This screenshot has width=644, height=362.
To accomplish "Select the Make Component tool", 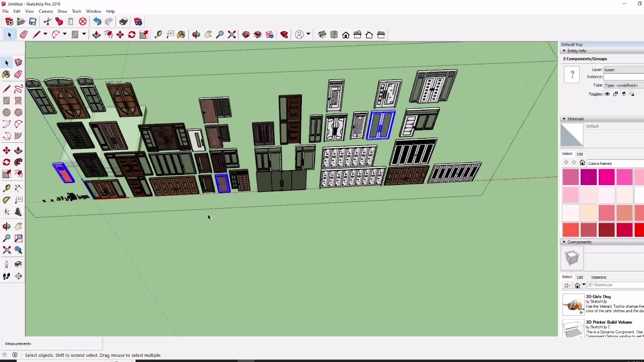I will tap(18, 62).
